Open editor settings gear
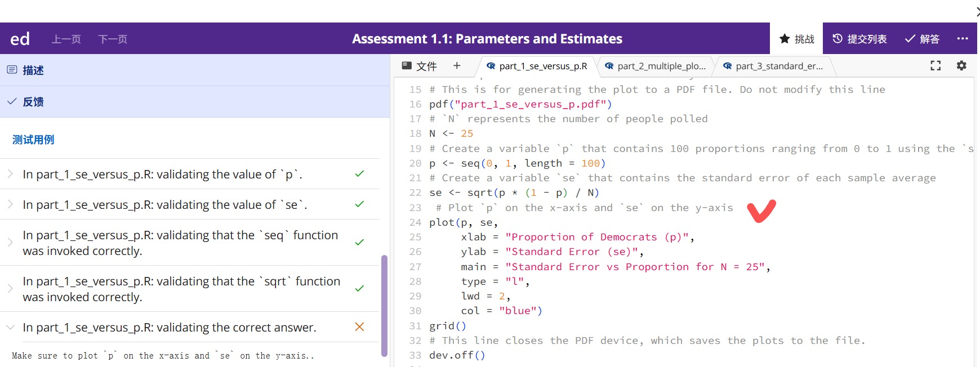This screenshot has height=367, width=980. [x=961, y=66]
